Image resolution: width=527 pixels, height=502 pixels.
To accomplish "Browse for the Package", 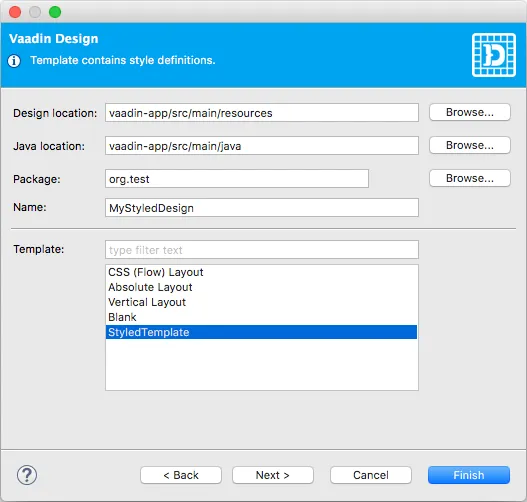I will 470,178.
